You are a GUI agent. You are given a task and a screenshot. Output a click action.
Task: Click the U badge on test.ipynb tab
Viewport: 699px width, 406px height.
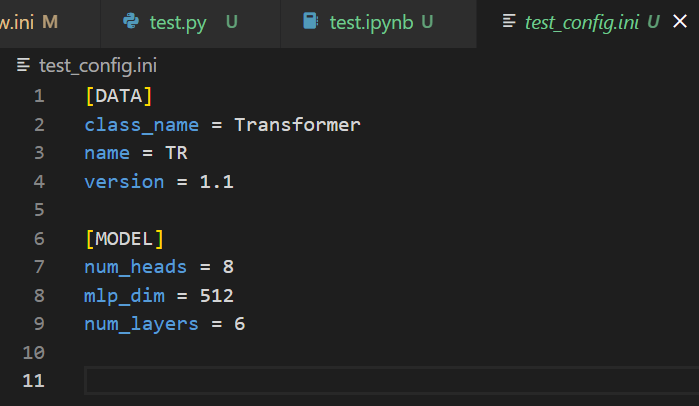pos(427,21)
